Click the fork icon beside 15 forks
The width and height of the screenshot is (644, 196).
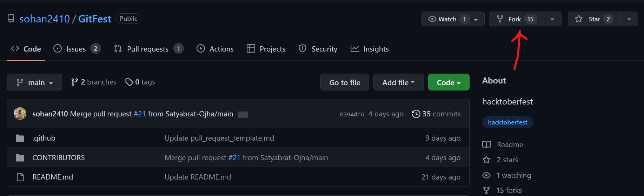point(486,190)
